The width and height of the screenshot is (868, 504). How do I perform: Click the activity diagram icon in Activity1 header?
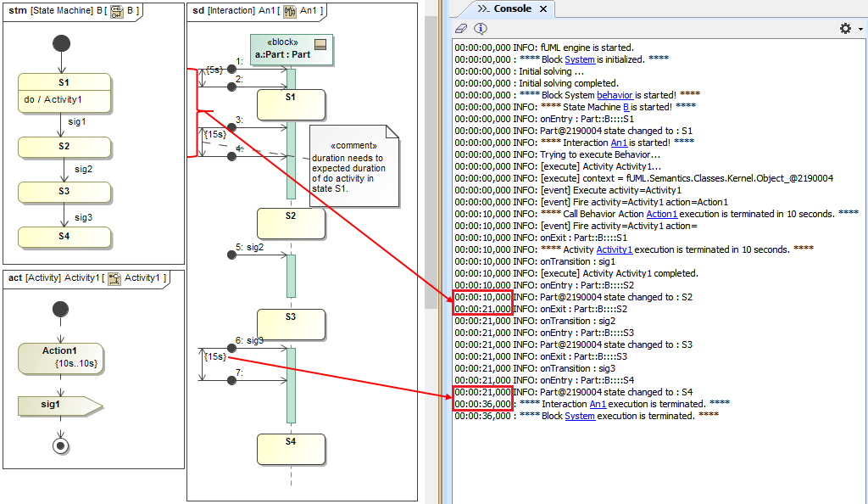coord(114,278)
